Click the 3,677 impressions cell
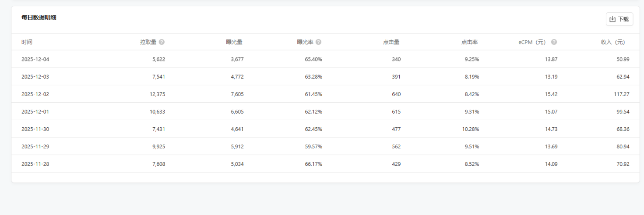 pos(237,59)
